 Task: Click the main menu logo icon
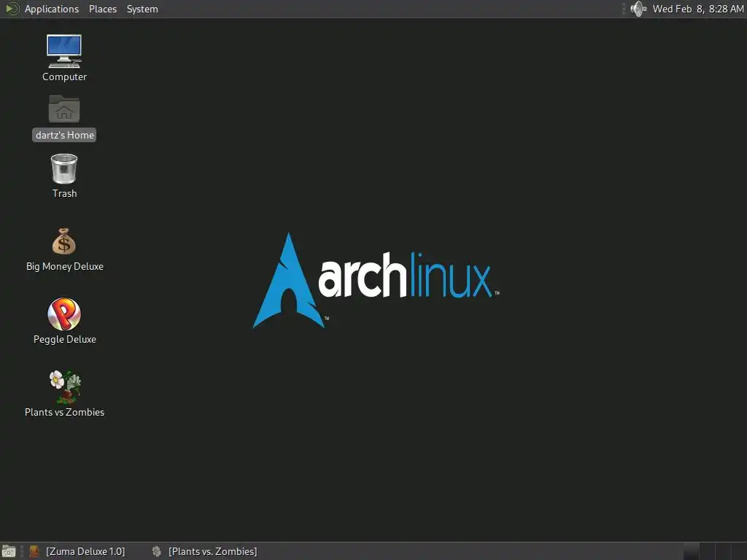click(12, 9)
